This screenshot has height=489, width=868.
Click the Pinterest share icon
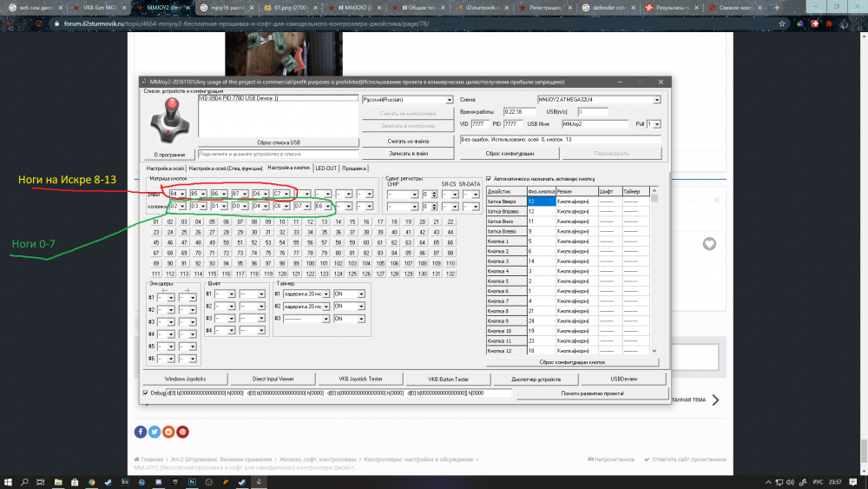click(182, 432)
